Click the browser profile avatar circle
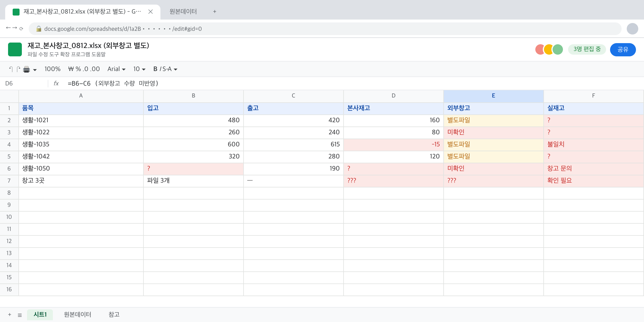 (632, 29)
